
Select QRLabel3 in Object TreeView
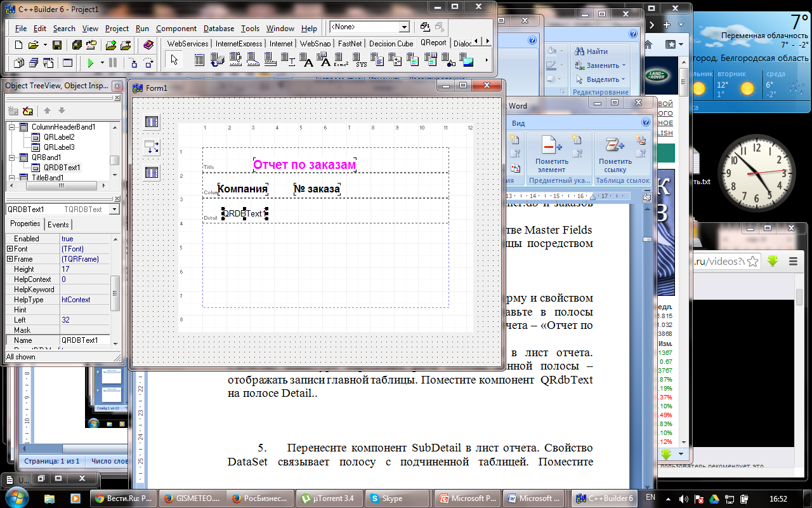pos(59,147)
